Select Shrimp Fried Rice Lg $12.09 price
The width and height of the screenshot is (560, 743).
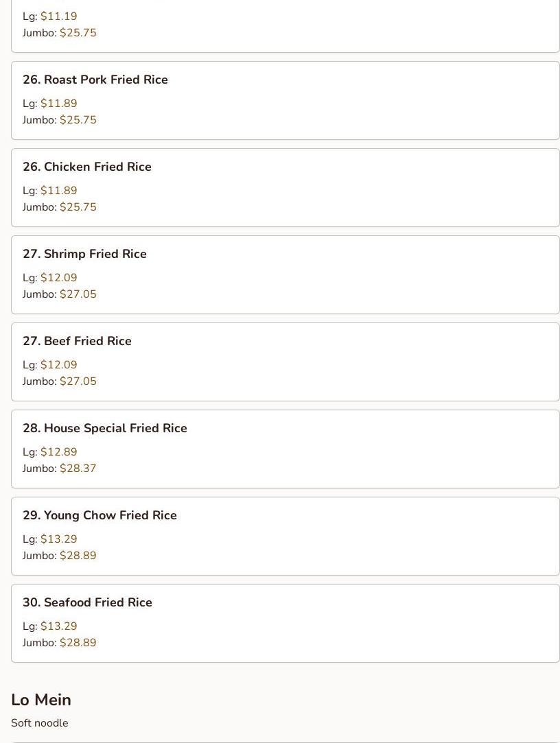pyautogui.click(x=59, y=278)
